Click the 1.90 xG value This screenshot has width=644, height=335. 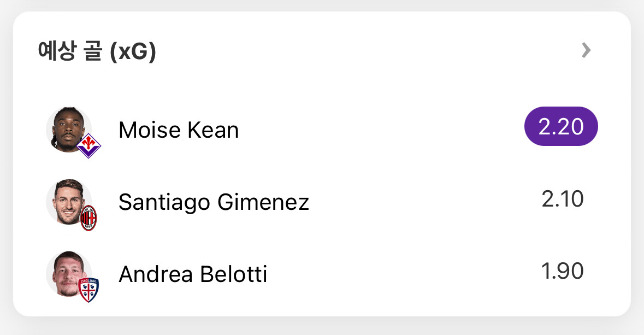coord(563,271)
